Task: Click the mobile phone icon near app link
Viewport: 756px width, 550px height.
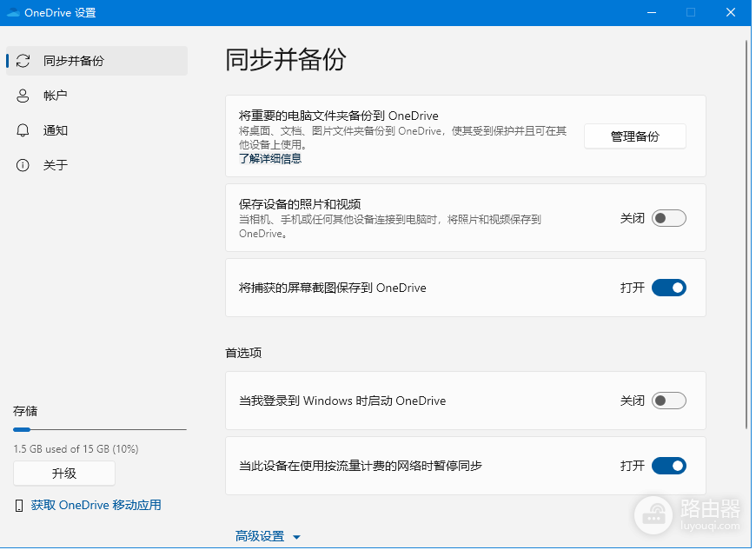Action: [x=19, y=506]
